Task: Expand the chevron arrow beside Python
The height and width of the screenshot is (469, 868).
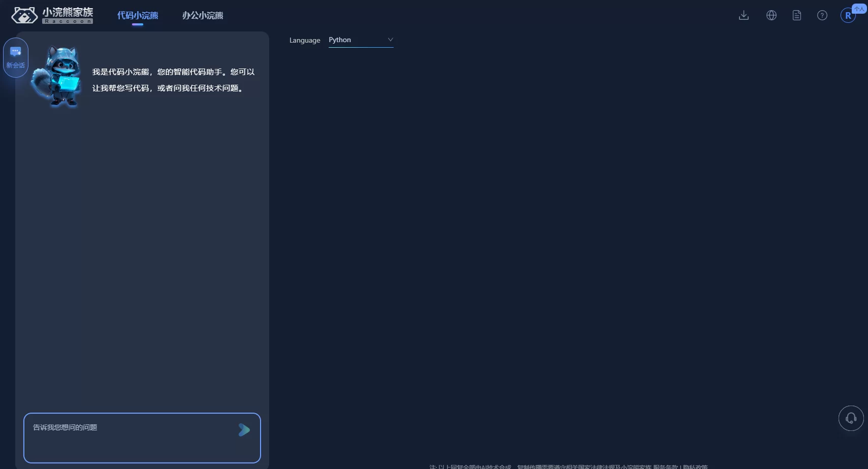Action: [x=390, y=40]
